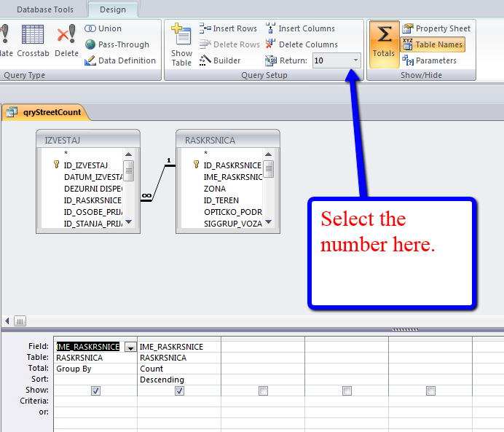Click the Count total cell
The width and height of the screenshot is (504, 432).
(x=179, y=369)
